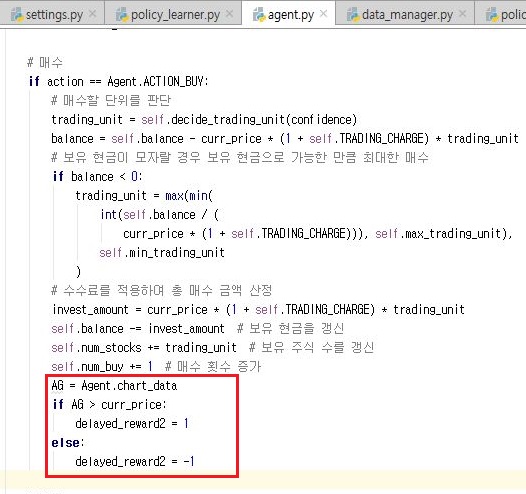Screen dimensions: 526x494
Task: Click the 'else:' keyword line
Action: 68,443
